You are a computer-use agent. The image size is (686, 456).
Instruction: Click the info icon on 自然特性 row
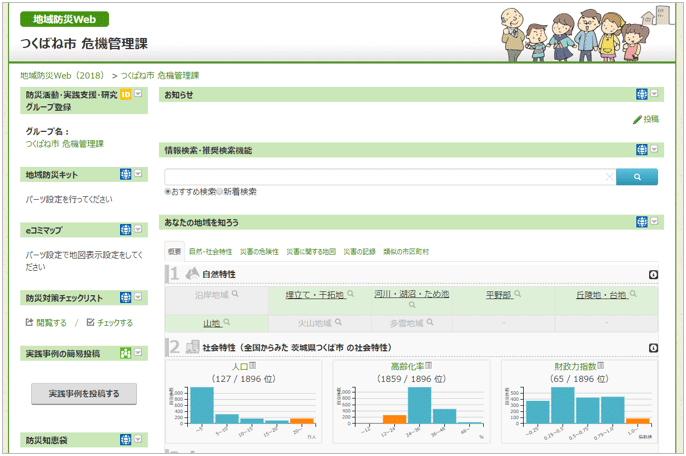[653, 274]
